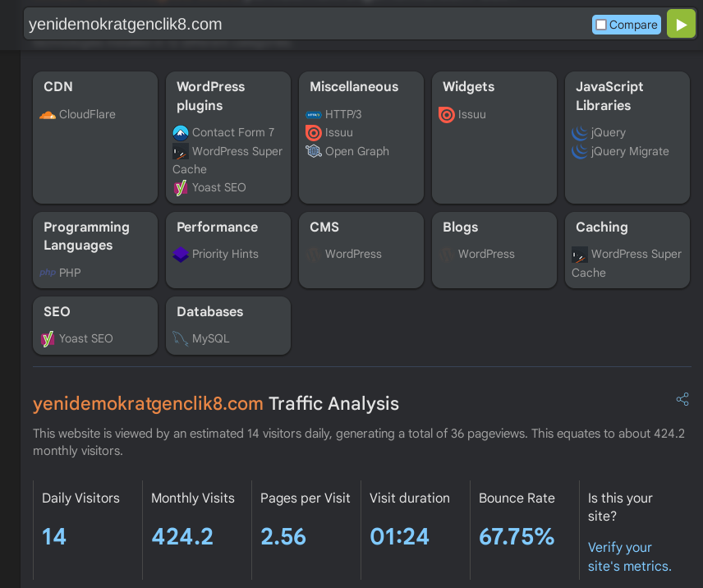
Task: Click WordPress logo in CMS card
Action: click(x=314, y=254)
